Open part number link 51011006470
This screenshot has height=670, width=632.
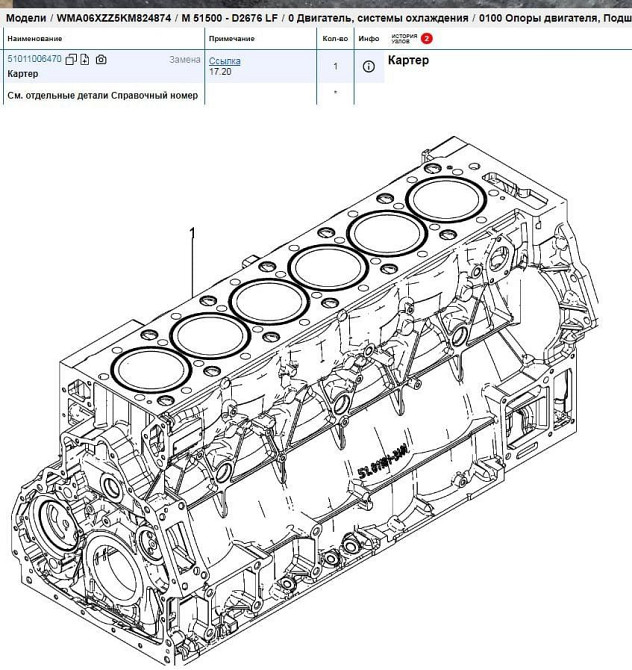35,60
